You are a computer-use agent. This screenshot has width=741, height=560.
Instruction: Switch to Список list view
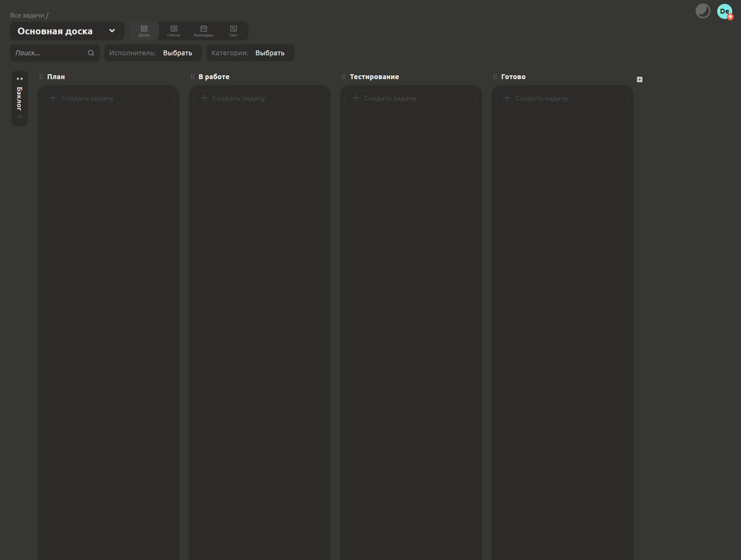[174, 31]
